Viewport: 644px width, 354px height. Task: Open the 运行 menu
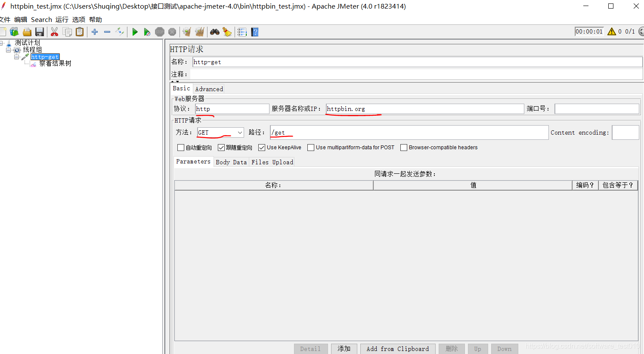[x=62, y=20]
